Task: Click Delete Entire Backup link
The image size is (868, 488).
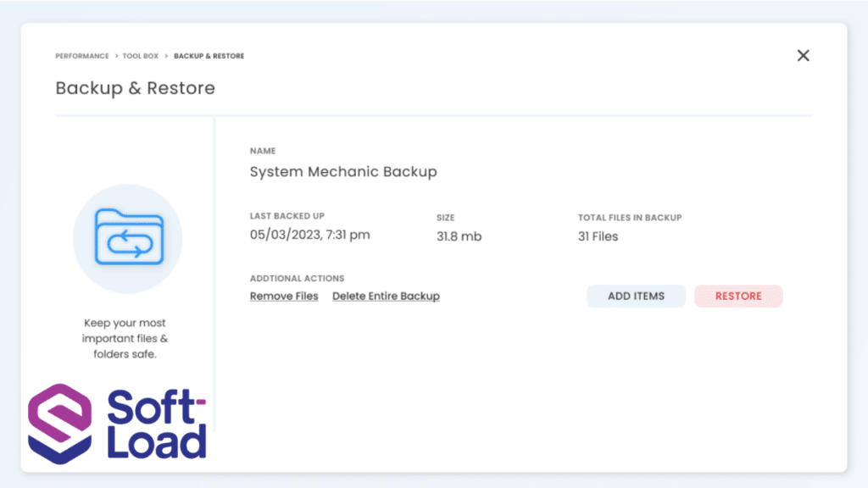Action: point(386,296)
